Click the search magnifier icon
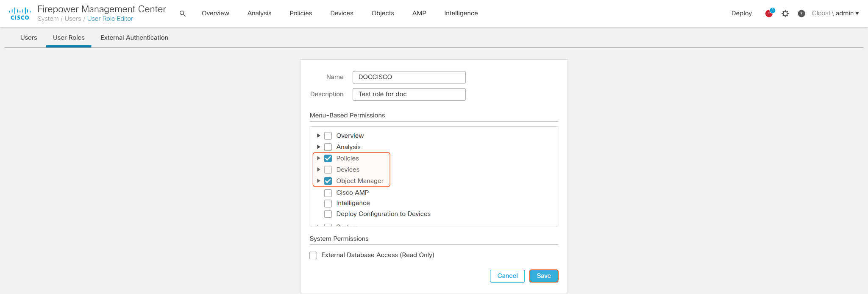 pos(183,14)
